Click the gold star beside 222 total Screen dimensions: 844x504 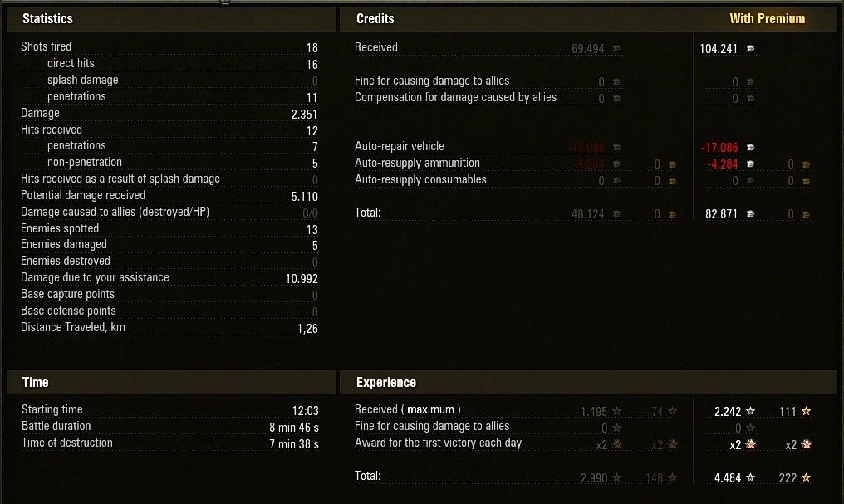coord(806,477)
